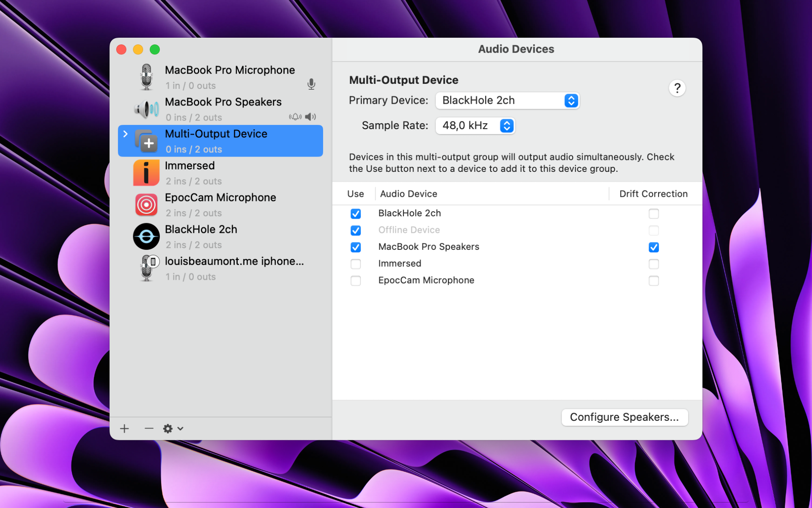Select the red EpocCam Microphone icon
The image size is (812, 508).
click(146, 205)
